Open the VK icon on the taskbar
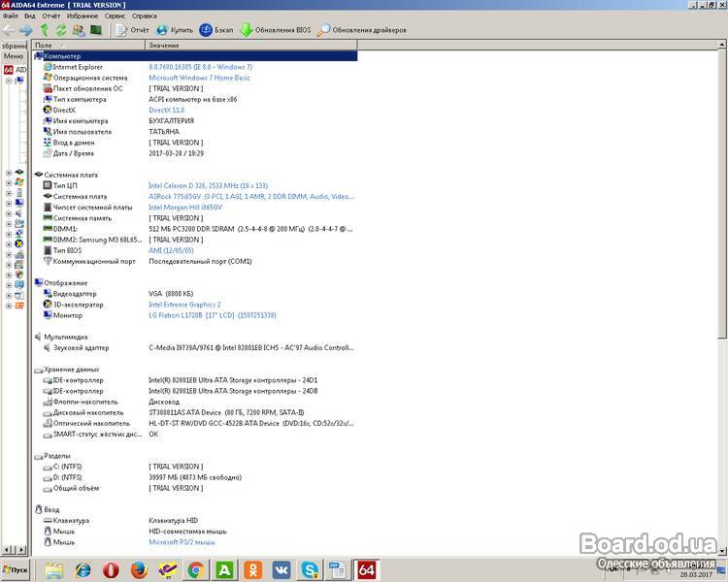The width and height of the screenshot is (728, 582). [x=281, y=570]
